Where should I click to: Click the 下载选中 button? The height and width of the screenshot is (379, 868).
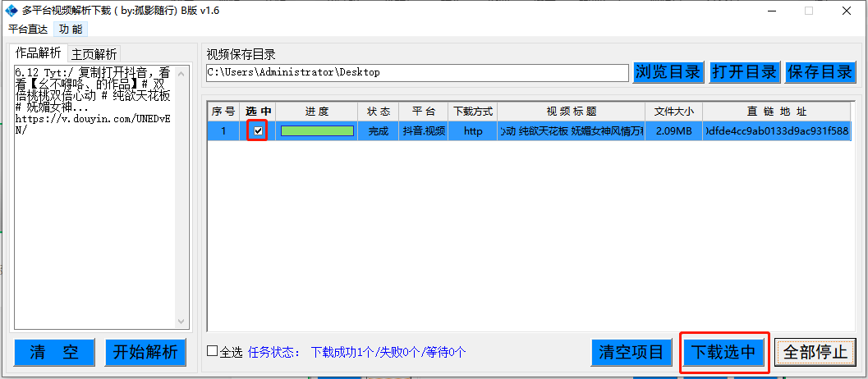click(x=724, y=353)
